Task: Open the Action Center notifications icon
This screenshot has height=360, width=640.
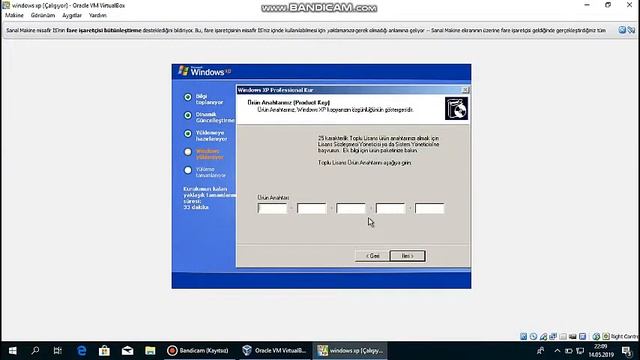Action: pos(627,351)
